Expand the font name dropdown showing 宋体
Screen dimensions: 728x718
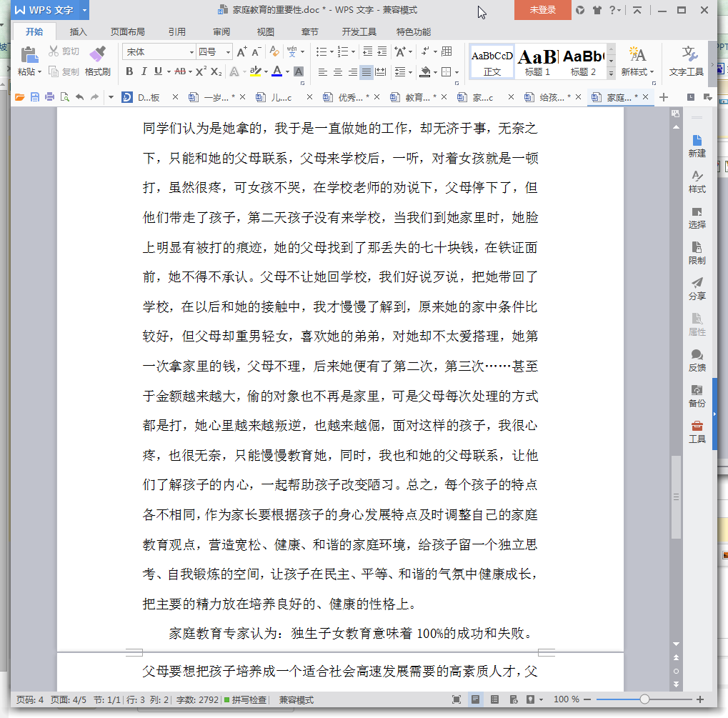(x=191, y=52)
